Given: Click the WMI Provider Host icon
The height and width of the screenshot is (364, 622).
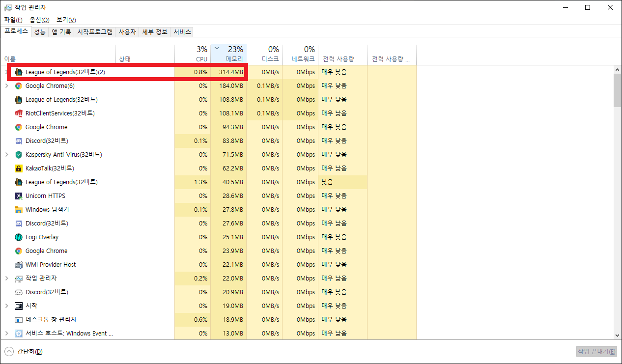Looking at the screenshot, I should [19, 265].
